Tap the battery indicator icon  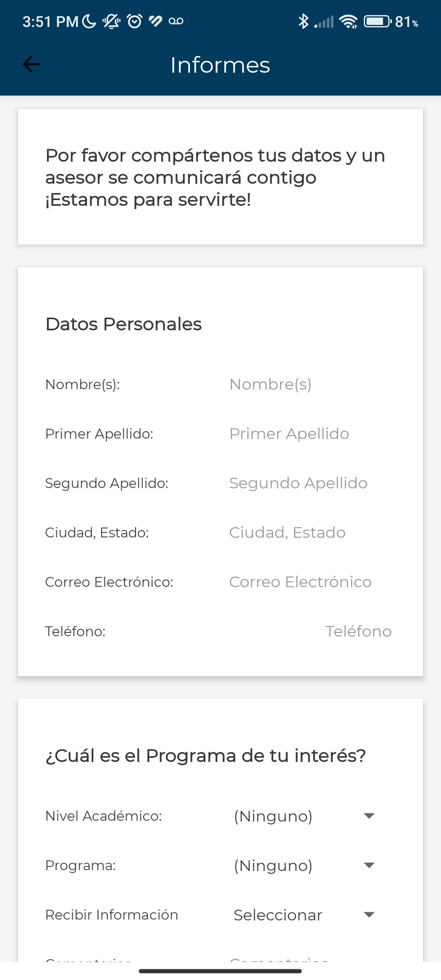coord(378,21)
